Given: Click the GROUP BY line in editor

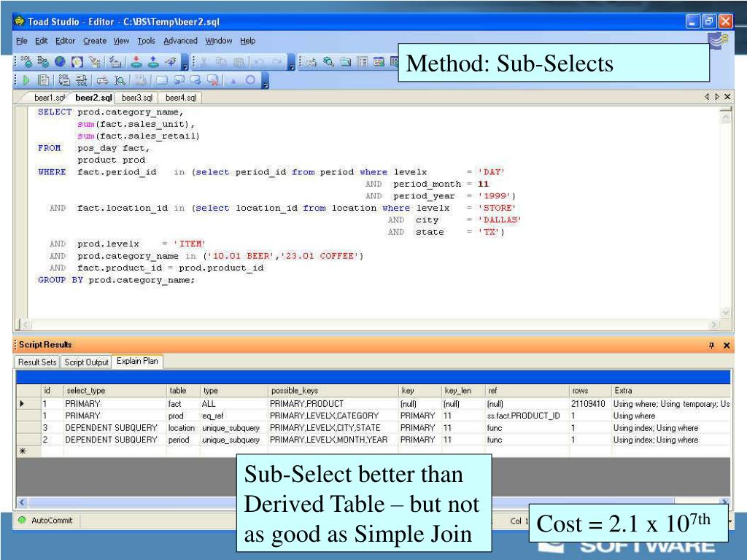Looking at the screenshot, I should tap(116, 280).
